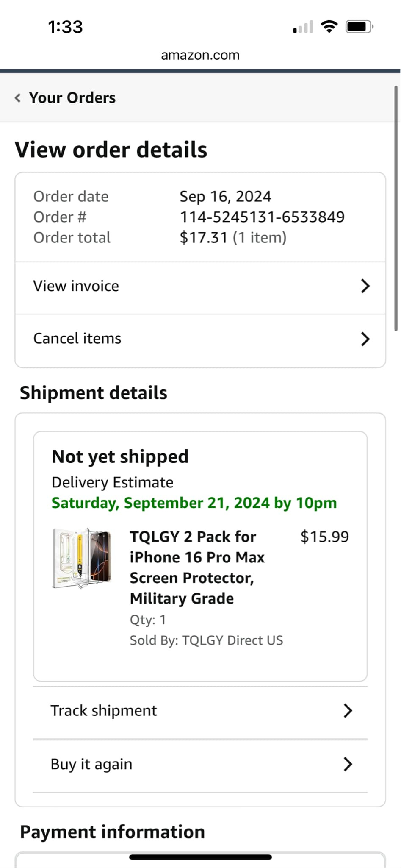Tap the clock showing 1:33
The image size is (401, 868).
coord(65,27)
